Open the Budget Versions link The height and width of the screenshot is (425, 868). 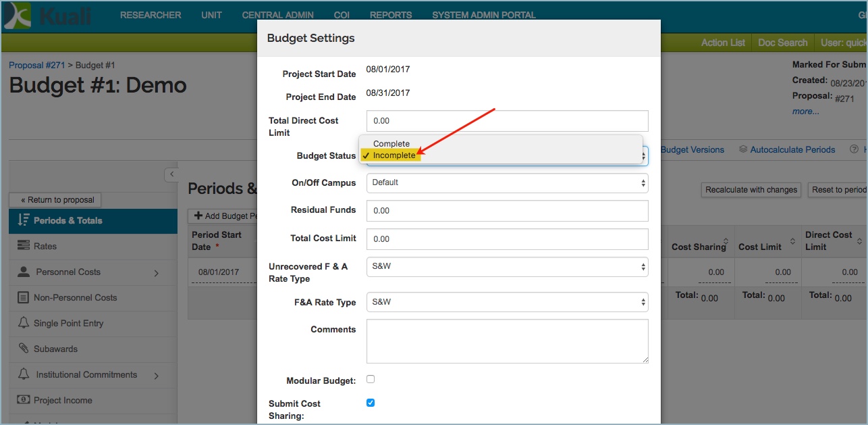(x=693, y=150)
